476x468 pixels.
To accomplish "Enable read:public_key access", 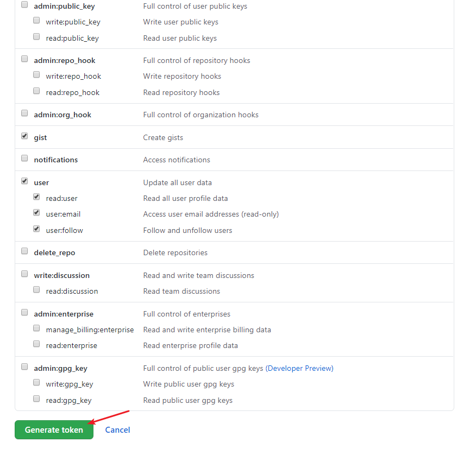I will 36,36.
